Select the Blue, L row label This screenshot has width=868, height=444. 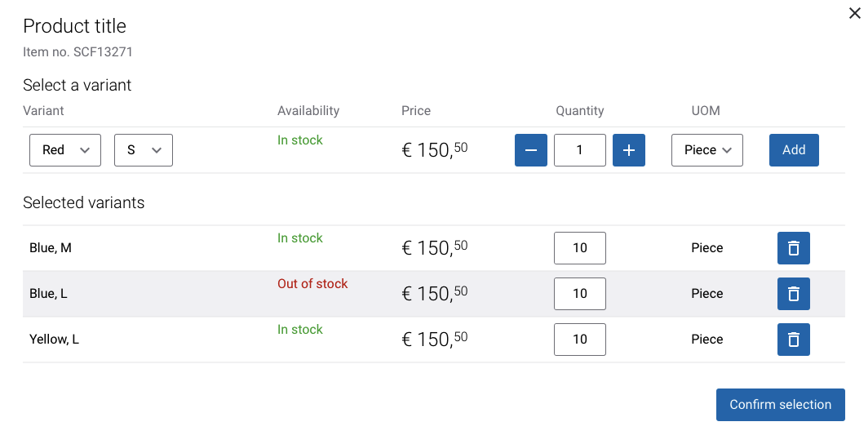pos(48,294)
